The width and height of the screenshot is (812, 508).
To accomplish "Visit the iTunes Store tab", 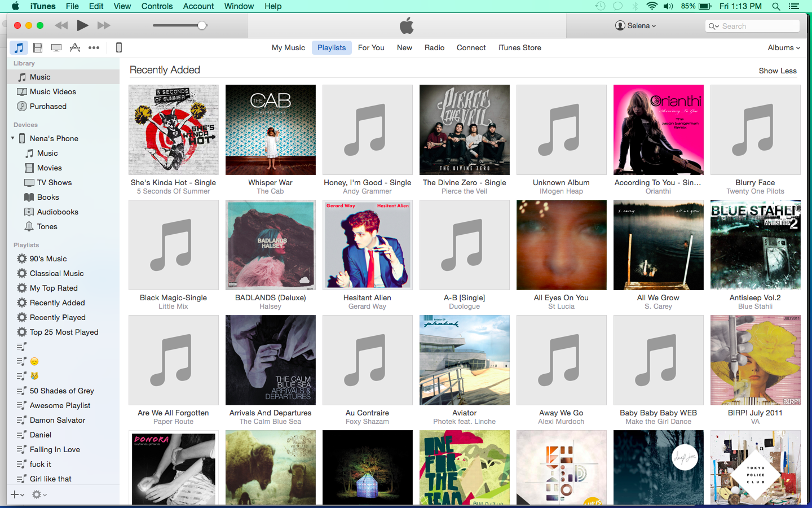I will point(519,47).
